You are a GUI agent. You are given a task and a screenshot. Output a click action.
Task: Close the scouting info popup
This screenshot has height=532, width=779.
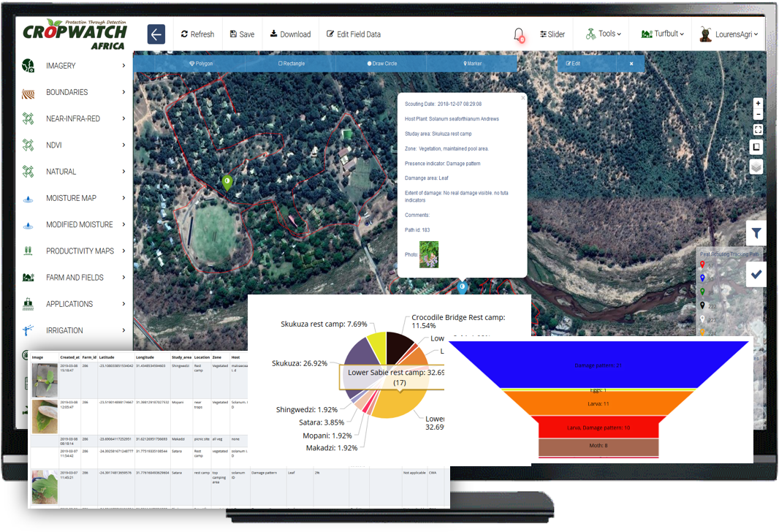point(522,98)
